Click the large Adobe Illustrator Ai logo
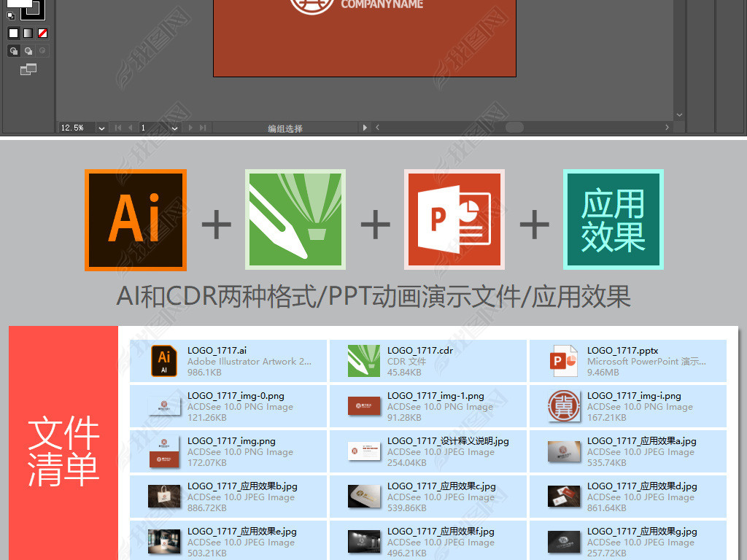The image size is (747, 560). [x=136, y=220]
